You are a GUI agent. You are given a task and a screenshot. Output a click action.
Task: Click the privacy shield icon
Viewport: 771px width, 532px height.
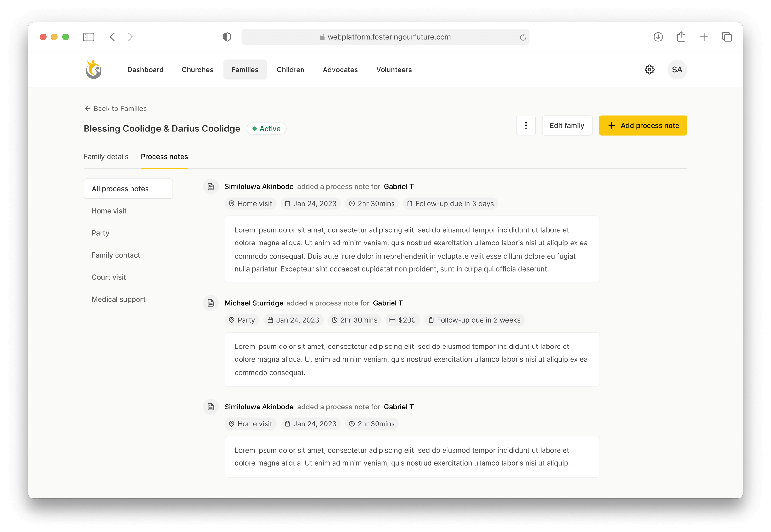coord(227,37)
